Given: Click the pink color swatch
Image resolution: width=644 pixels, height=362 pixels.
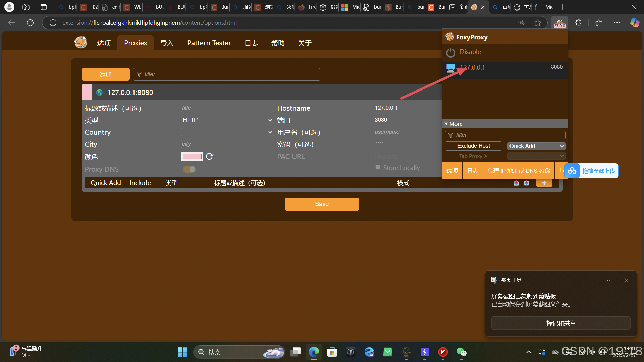Looking at the screenshot, I should 192,157.
